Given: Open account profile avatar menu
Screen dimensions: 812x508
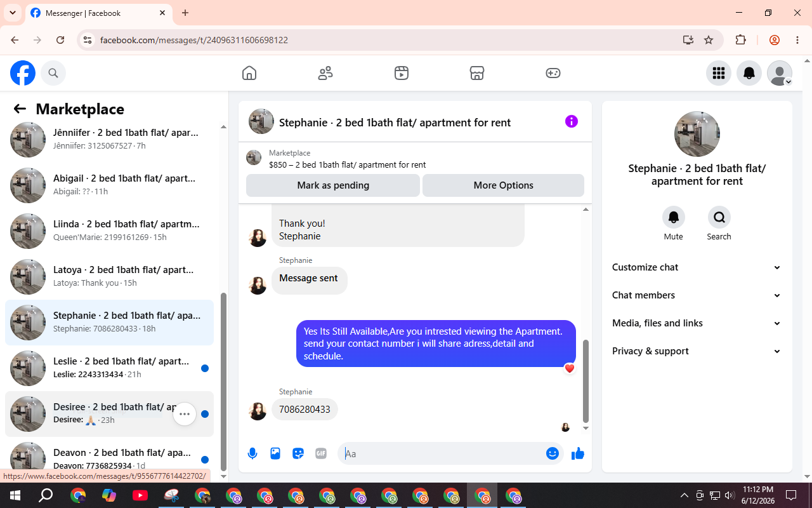Looking at the screenshot, I should (780, 73).
